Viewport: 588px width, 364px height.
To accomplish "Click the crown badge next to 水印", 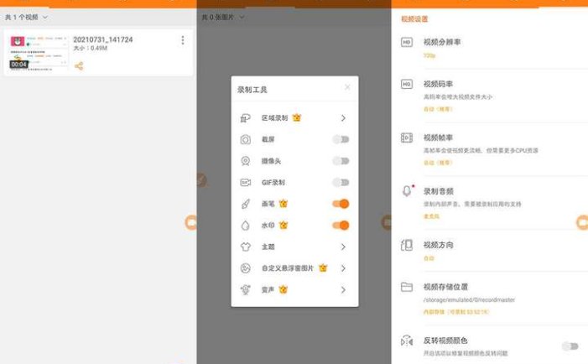I will [284, 225].
